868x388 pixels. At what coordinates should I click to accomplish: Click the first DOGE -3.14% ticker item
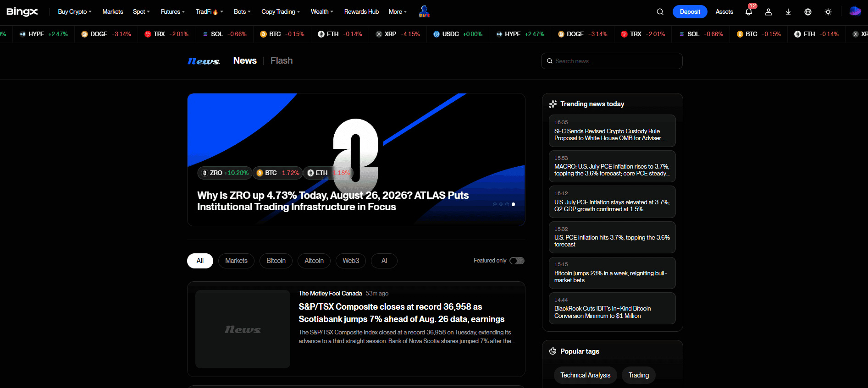point(106,34)
